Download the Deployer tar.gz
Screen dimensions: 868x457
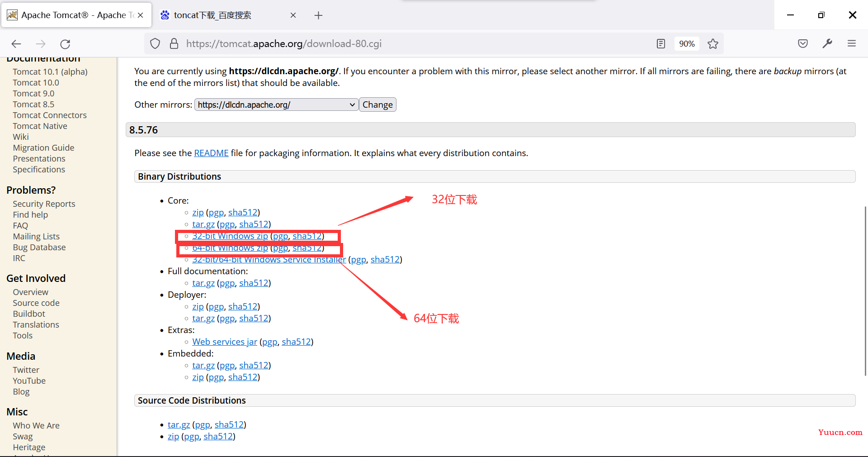(203, 318)
